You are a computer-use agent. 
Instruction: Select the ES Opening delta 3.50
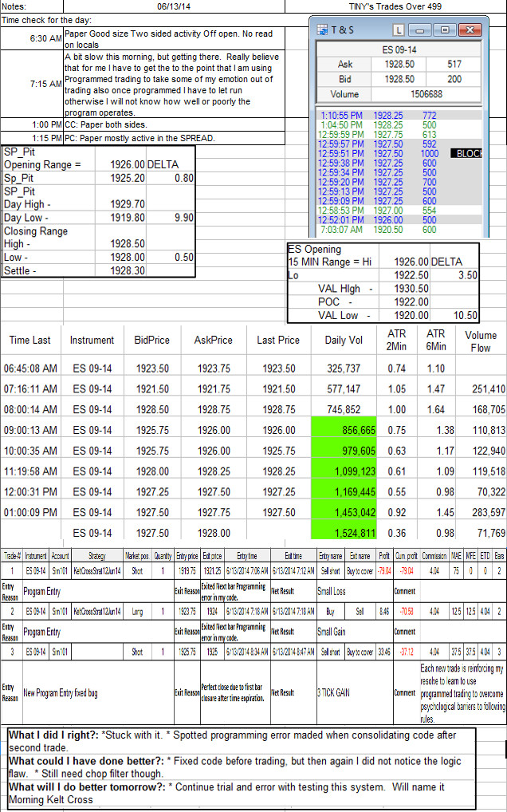(x=454, y=275)
